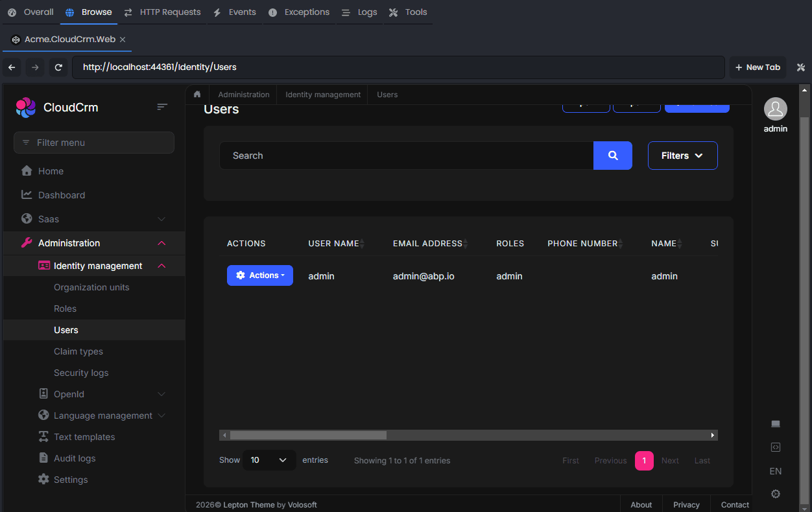Open Roles in the sidebar menu
The image size is (812, 512).
click(65, 308)
